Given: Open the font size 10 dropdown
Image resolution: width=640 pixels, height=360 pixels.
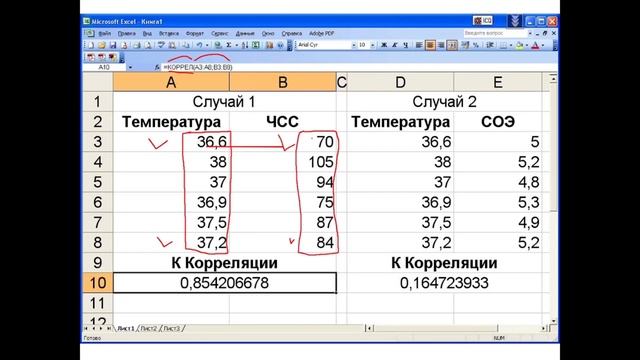Looking at the screenshot, I should coord(373,45).
